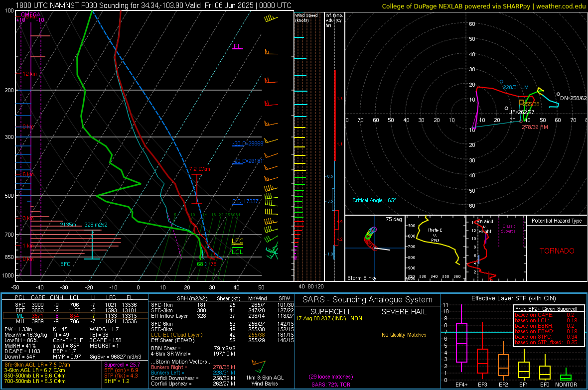
Task: Click the 700-500mb LR = 6.5 C/km line
Action: [35, 381]
